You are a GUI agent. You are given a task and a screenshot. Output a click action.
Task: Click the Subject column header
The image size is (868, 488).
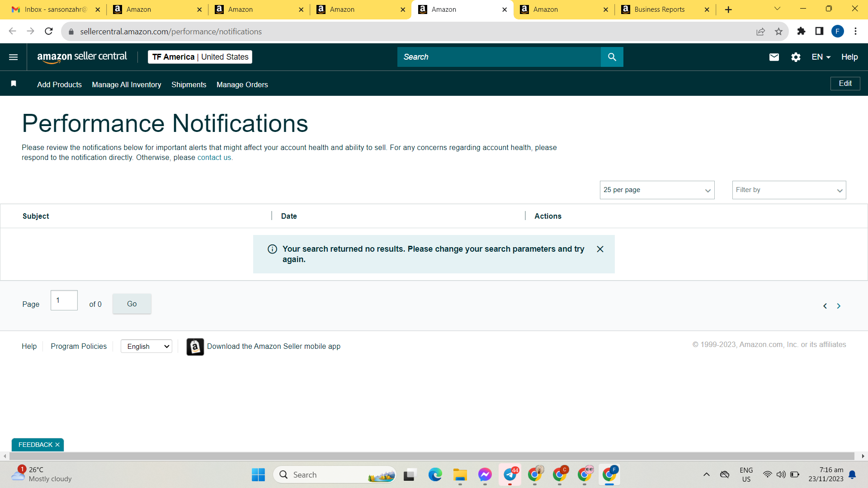coord(36,216)
